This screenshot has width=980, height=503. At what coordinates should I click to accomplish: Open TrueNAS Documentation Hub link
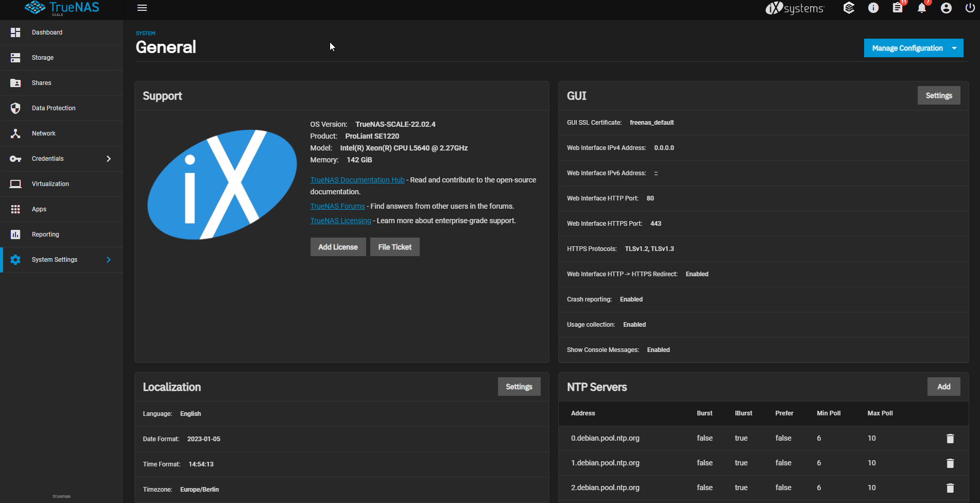point(357,180)
